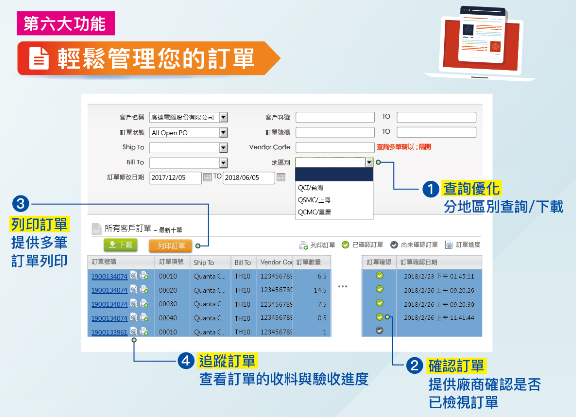Open order link 1900133961 in last row
The height and width of the screenshot is (417, 576).
tap(109, 332)
